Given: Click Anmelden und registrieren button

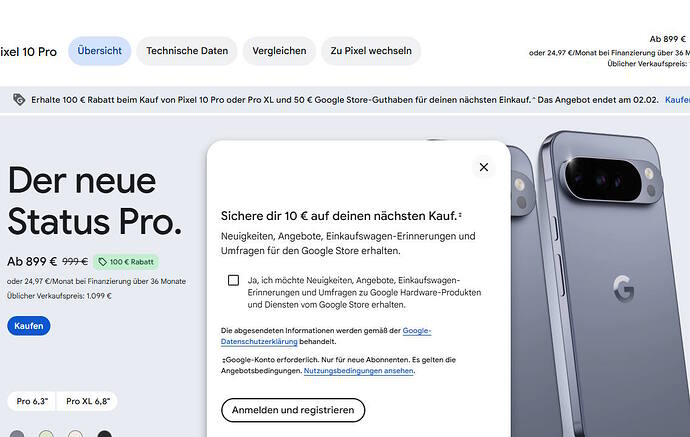Looking at the screenshot, I should pos(293,410).
